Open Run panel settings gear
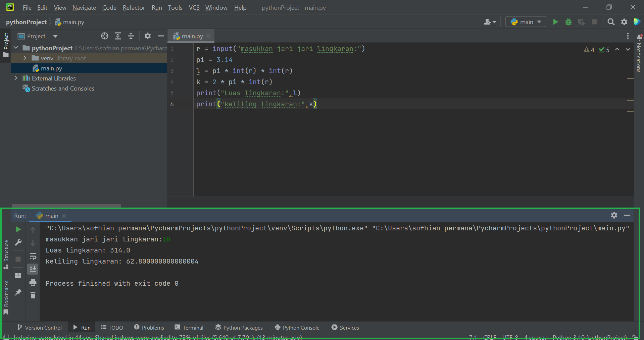The width and height of the screenshot is (644, 340). tap(614, 215)
